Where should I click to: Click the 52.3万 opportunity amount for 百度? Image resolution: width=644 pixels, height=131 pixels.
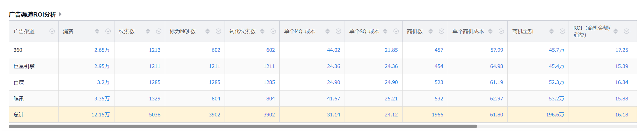(x=557, y=82)
